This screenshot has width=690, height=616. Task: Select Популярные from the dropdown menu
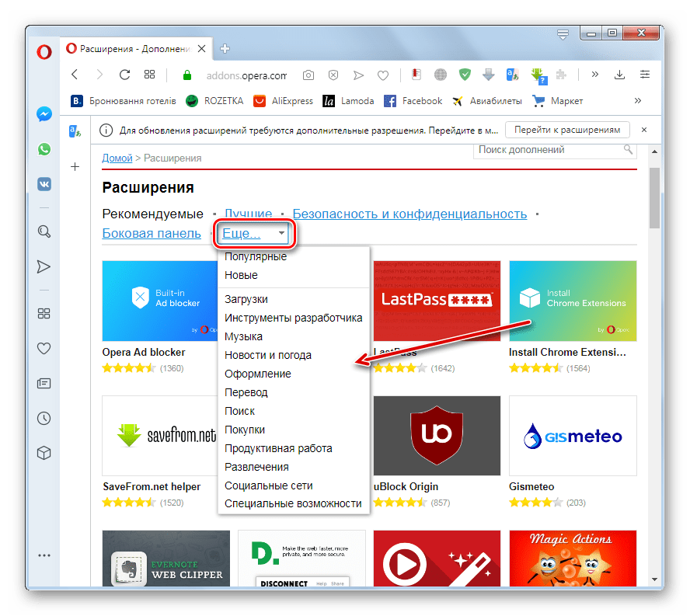pyautogui.click(x=255, y=256)
